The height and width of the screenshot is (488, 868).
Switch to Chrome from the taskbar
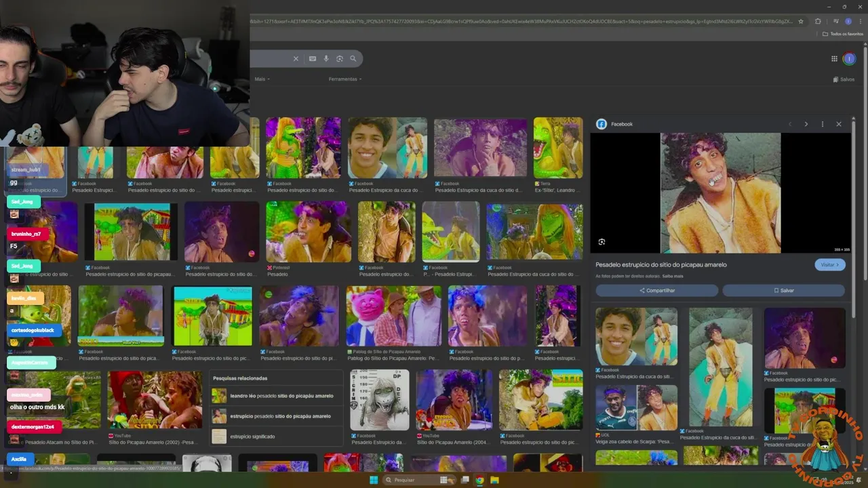point(479,480)
